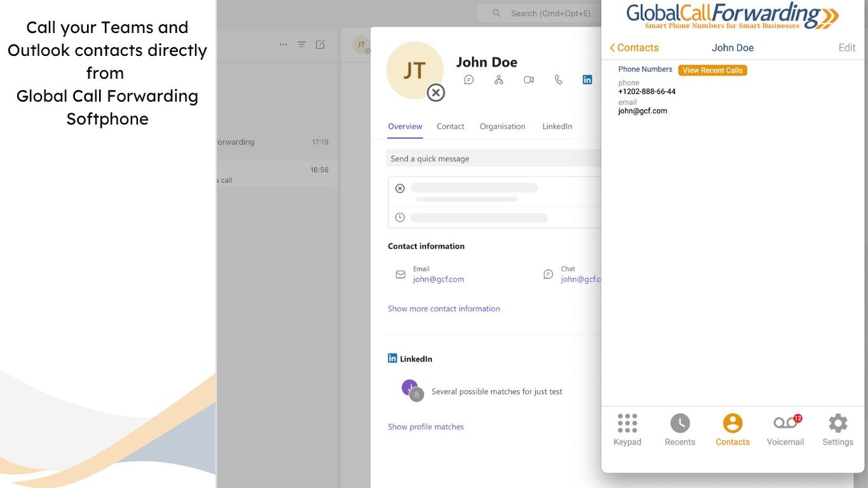Open LinkedIn icon beside call buttons
The width and height of the screenshot is (868, 488).
pyautogui.click(x=587, y=79)
